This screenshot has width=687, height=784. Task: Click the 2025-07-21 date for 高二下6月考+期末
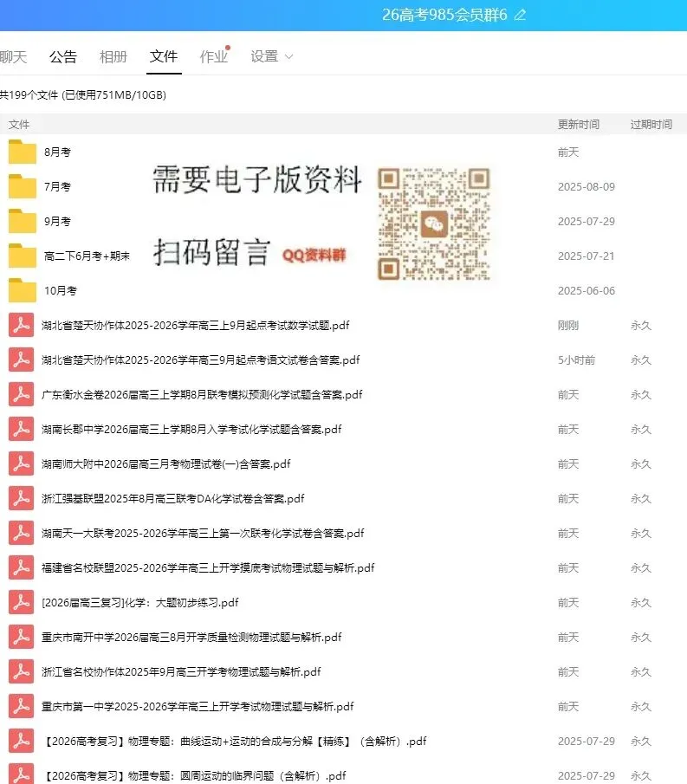coord(587,256)
